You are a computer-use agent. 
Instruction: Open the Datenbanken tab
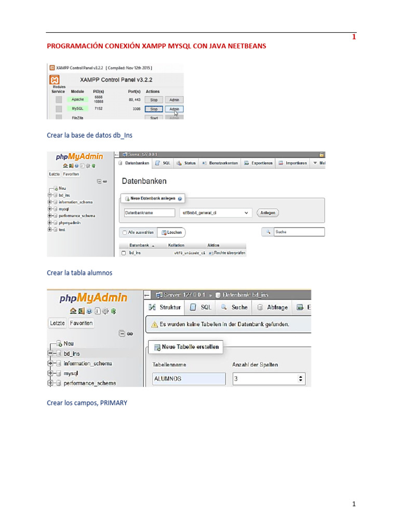pyautogui.click(x=134, y=163)
